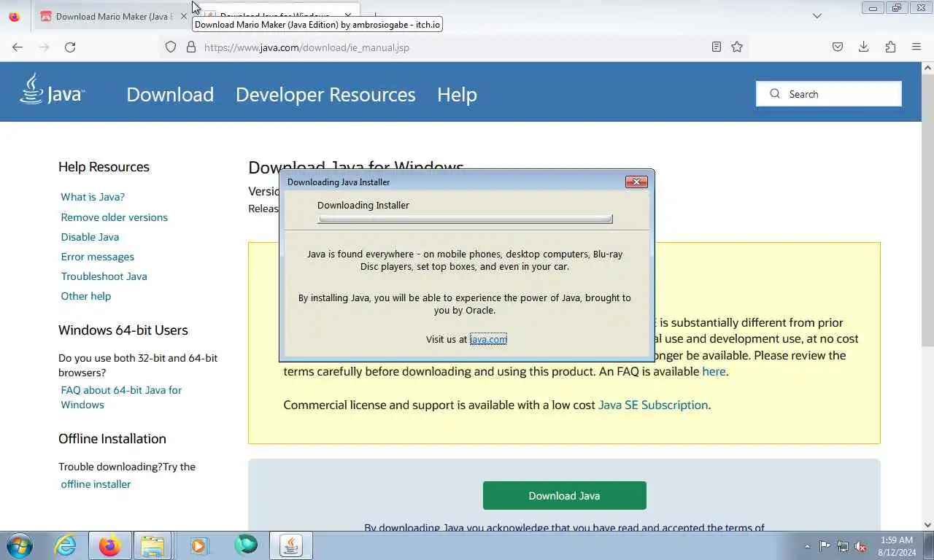Close the Downloading Java Installer dialog
The image size is (934, 560).
(x=636, y=182)
